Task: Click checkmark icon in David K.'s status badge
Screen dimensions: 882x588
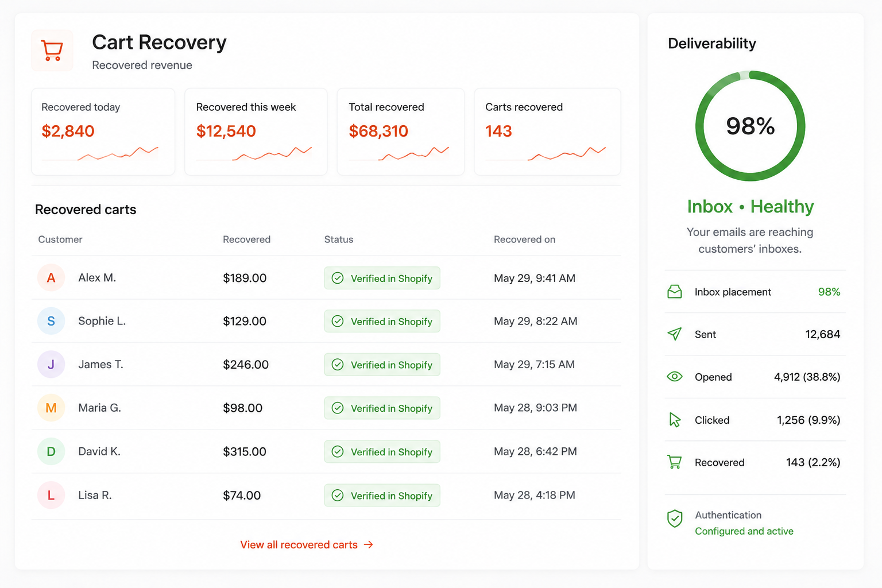Action: [338, 451]
